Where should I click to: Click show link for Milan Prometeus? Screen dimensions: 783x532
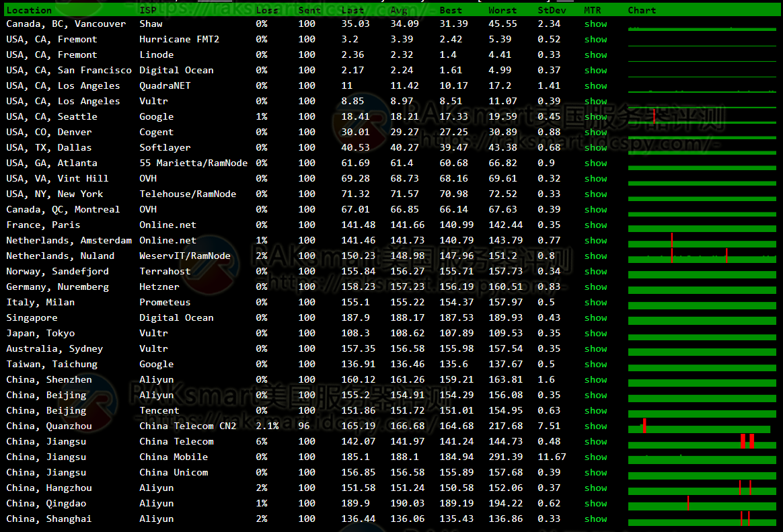(596, 303)
